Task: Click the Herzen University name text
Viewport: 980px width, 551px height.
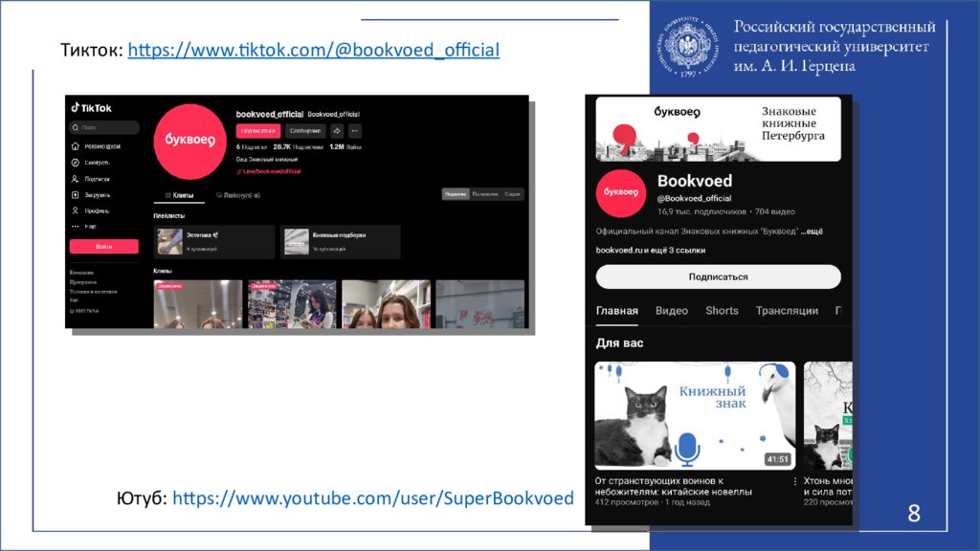Action: tap(835, 46)
